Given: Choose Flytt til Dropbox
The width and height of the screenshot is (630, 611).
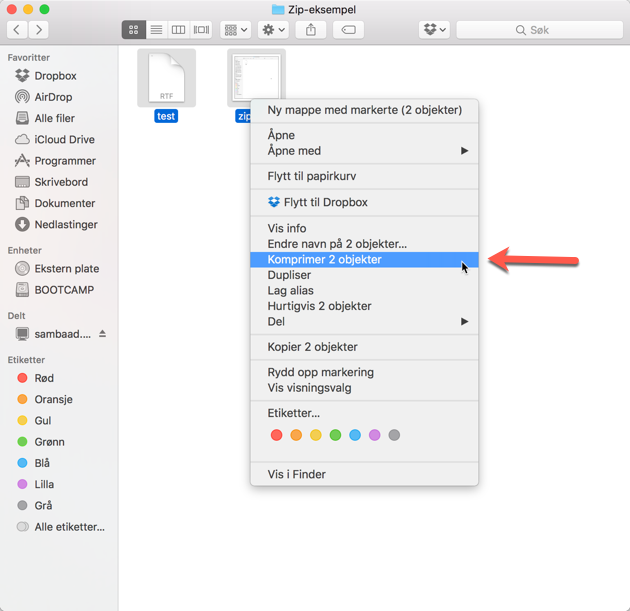Looking at the screenshot, I should (x=364, y=202).
